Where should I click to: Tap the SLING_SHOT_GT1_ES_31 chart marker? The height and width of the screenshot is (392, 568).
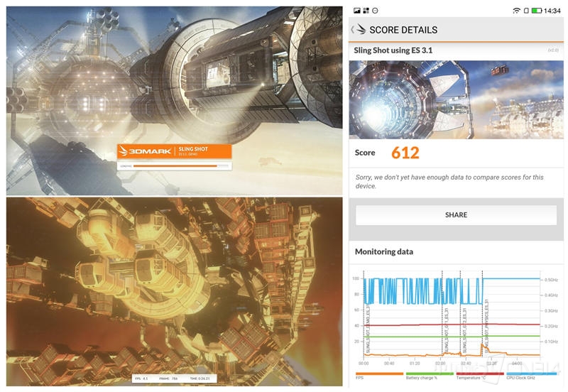tap(447, 330)
